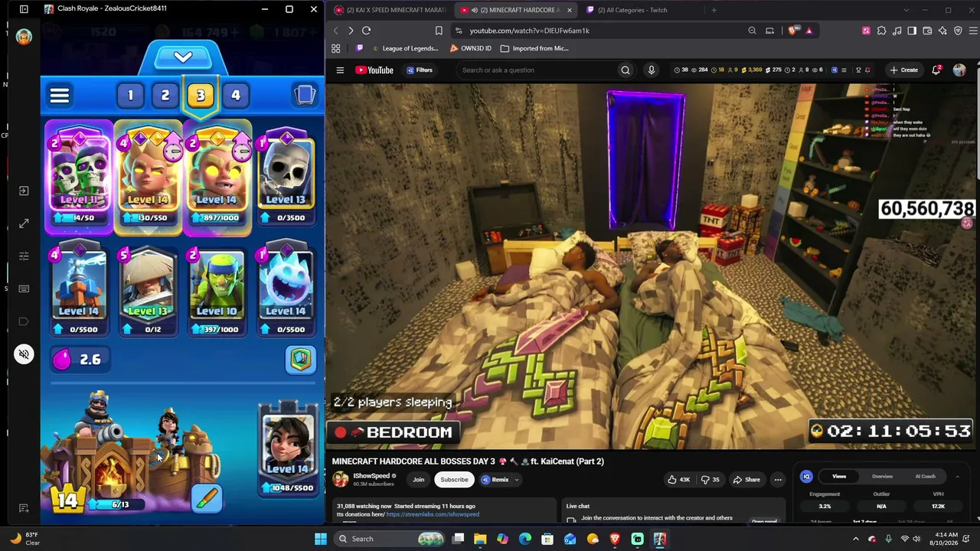Switch to KAI X SPEED MINECRAFT browser tab
This screenshot has height=551, width=980.
pos(390,10)
